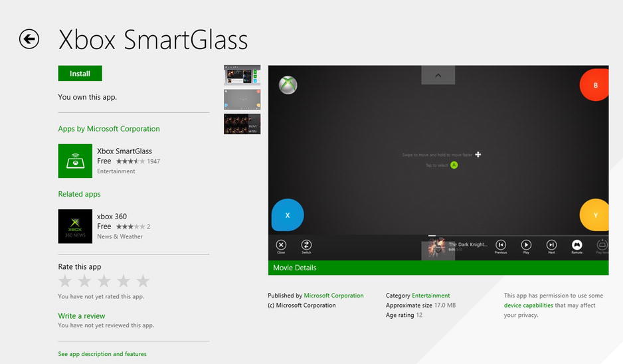Skip to Previous track control
The height and width of the screenshot is (364, 623).
click(x=501, y=246)
